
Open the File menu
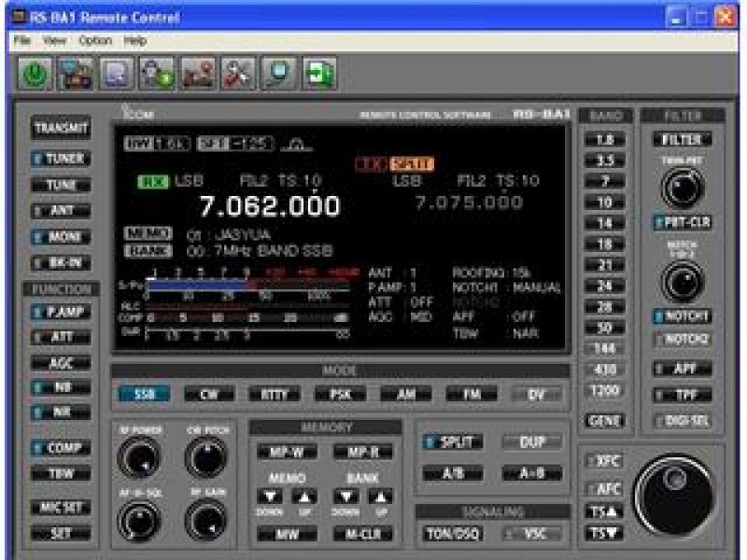click(x=21, y=41)
